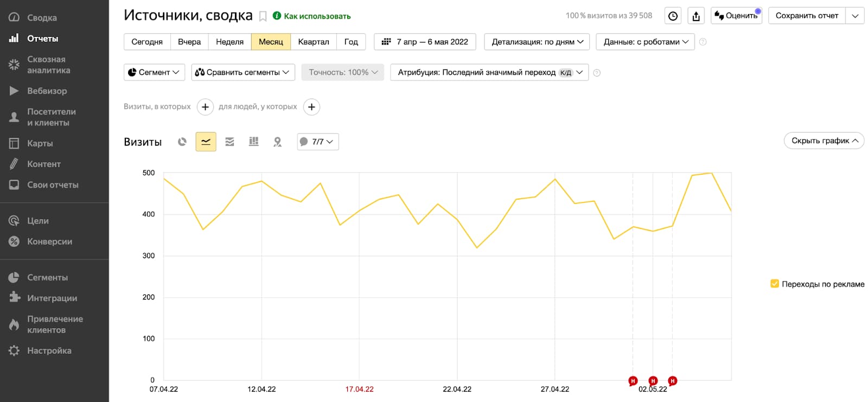Click the export share icon button

(696, 16)
